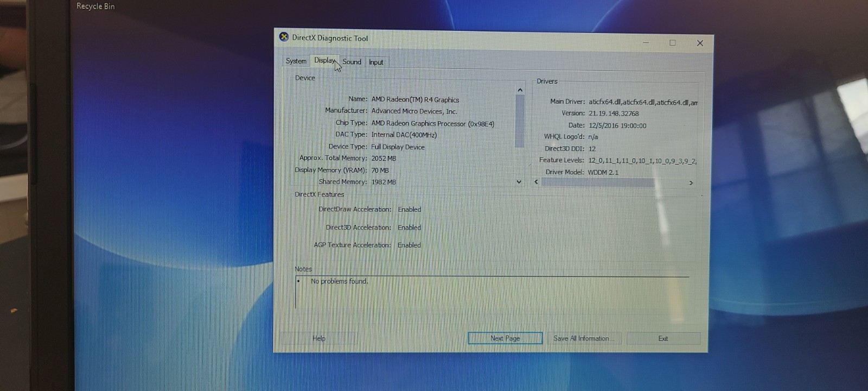Open the Sound tab
Image resolution: width=868 pixels, height=391 pixels.
pos(352,62)
